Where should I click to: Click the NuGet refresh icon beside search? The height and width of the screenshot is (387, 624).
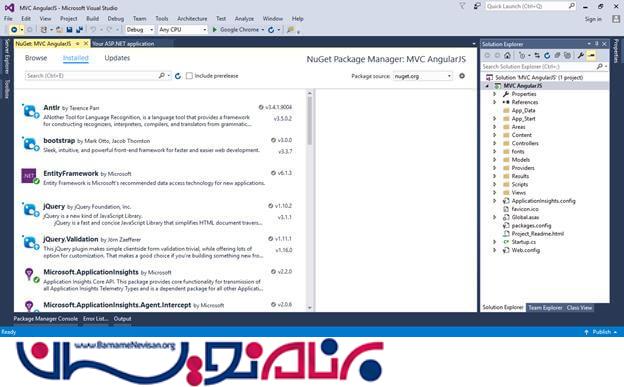point(178,76)
